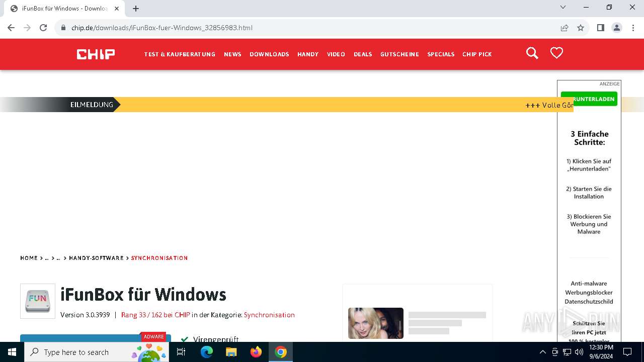Click the Version 3.0.3939 text
644x362 pixels.
tap(85, 315)
